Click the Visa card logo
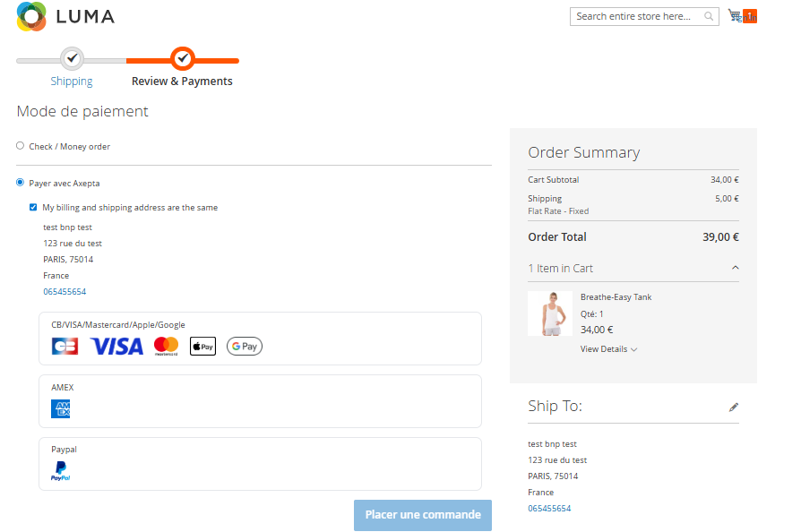The height and width of the screenshot is (532, 801). click(116, 346)
